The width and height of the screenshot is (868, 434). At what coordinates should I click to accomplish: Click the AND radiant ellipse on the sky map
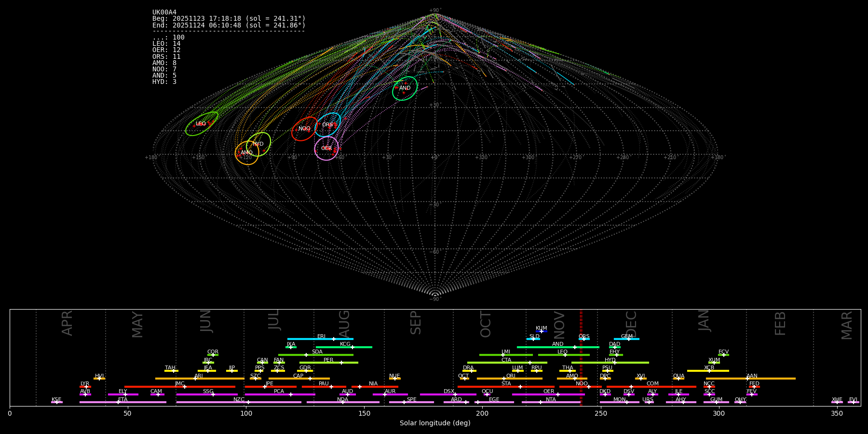pos(405,88)
